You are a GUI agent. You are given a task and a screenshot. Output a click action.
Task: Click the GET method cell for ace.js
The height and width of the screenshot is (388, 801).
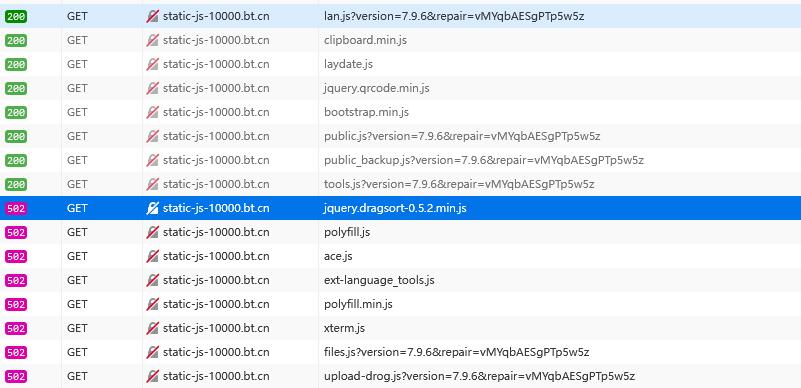(77, 256)
